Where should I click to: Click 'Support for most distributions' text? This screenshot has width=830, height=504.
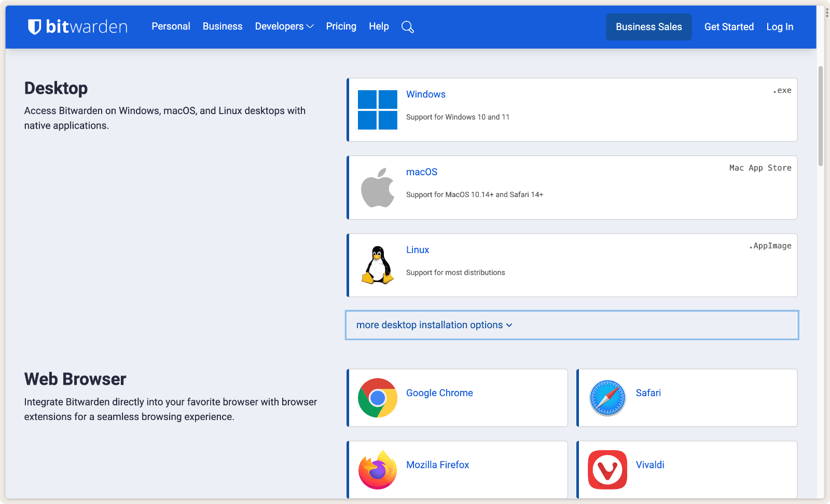coord(455,273)
